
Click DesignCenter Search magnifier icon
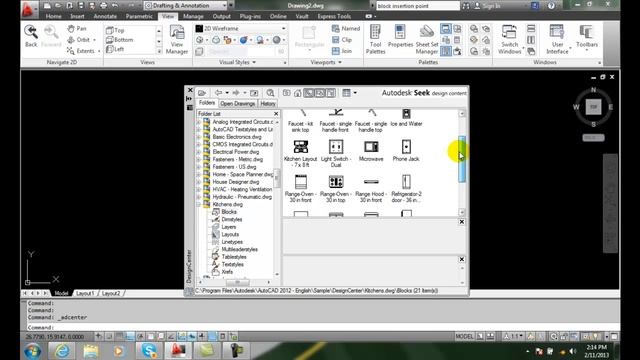pos(270,93)
